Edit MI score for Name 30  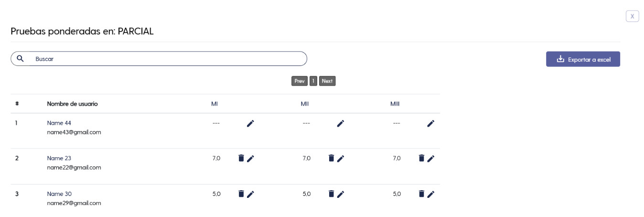[250, 194]
